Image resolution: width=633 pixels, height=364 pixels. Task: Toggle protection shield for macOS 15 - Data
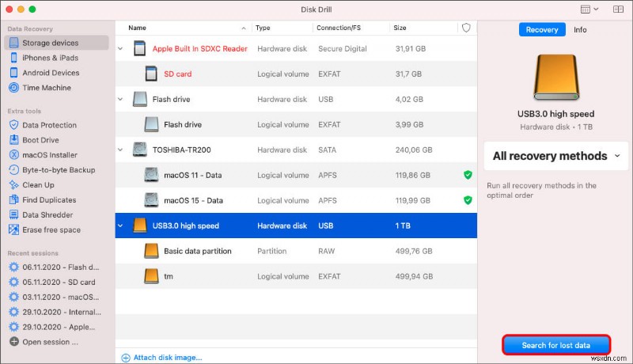(x=468, y=200)
